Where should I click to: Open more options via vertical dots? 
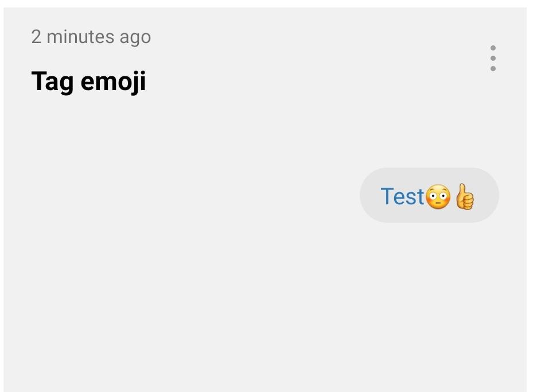click(493, 59)
